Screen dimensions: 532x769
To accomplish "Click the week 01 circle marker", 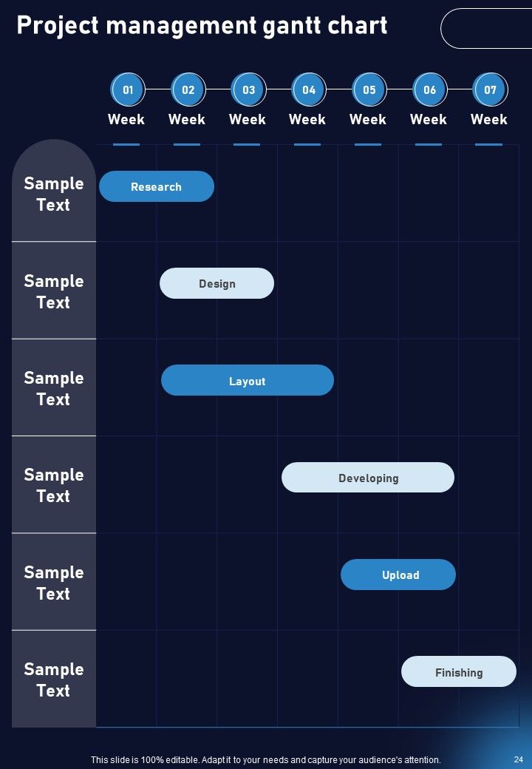I will pyautogui.click(x=128, y=89).
